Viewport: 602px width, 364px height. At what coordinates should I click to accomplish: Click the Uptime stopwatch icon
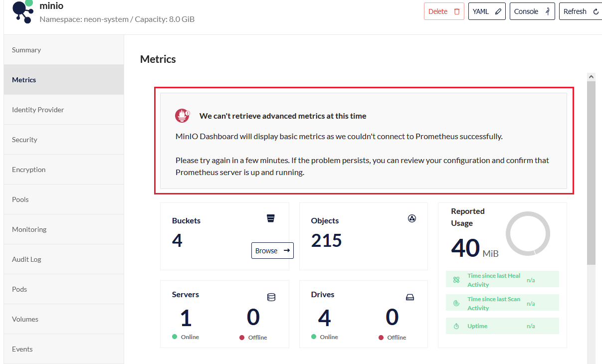pos(455,326)
